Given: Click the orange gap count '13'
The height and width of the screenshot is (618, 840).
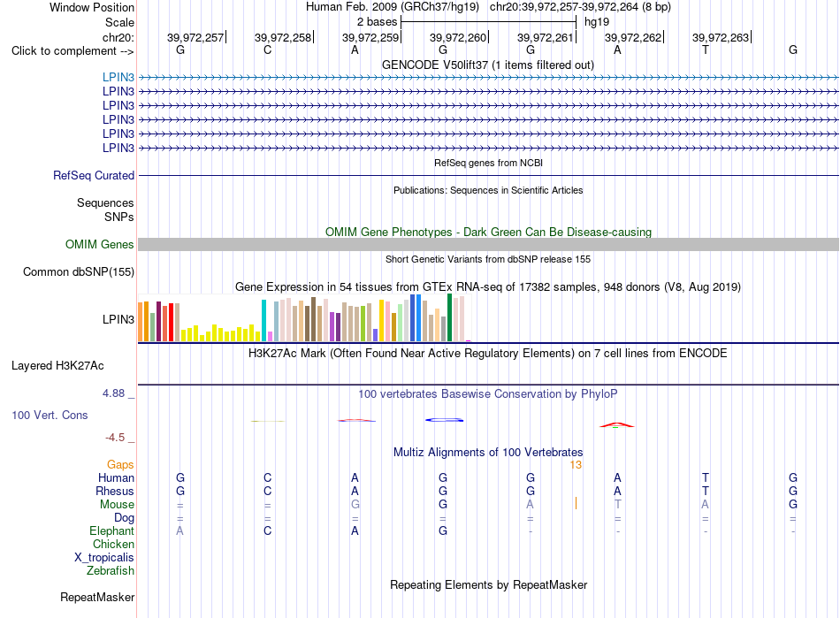Looking at the screenshot, I should coord(576,465).
